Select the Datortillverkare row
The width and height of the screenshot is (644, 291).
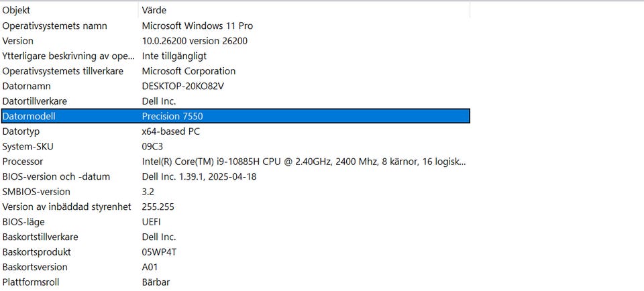pyautogui.click(x=35, y=101)
